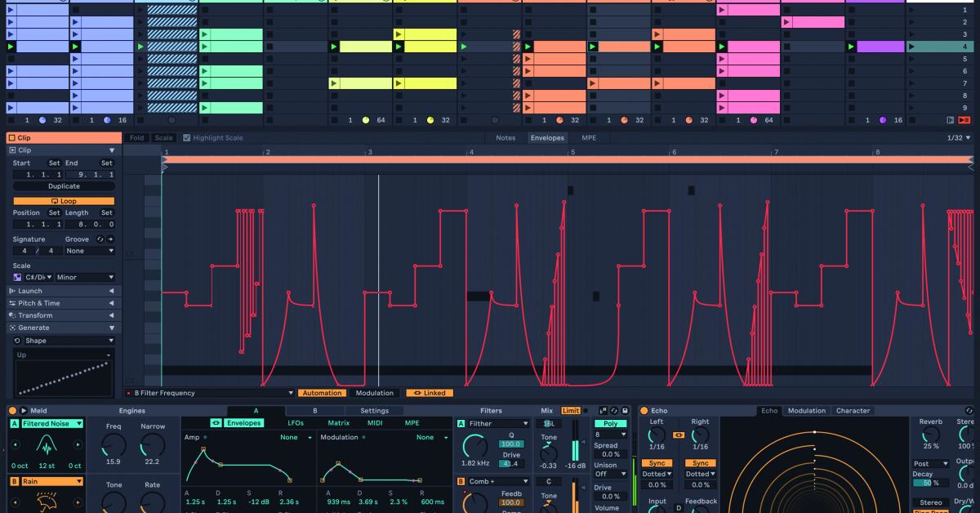
Task: Adjust the Echo Reverb knob
Action: (x=931, y=435)
